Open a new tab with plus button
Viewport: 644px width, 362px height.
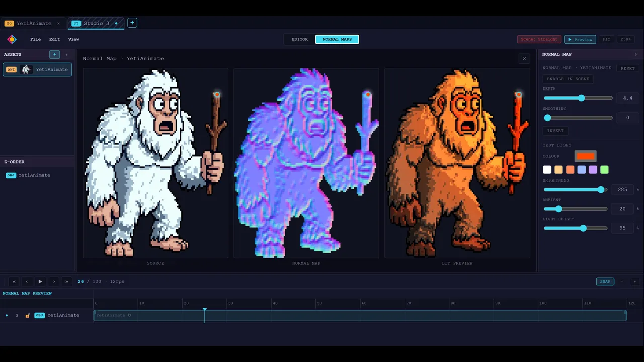(x=132, y=23)
